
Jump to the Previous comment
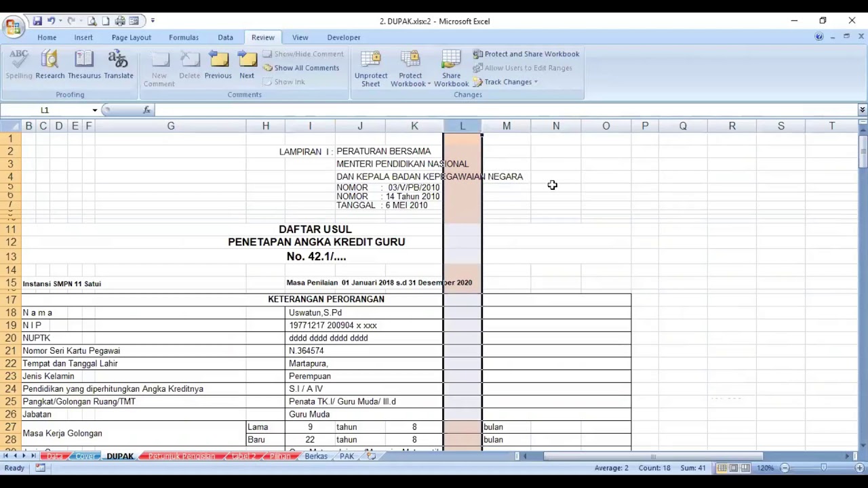coord(218,65)
